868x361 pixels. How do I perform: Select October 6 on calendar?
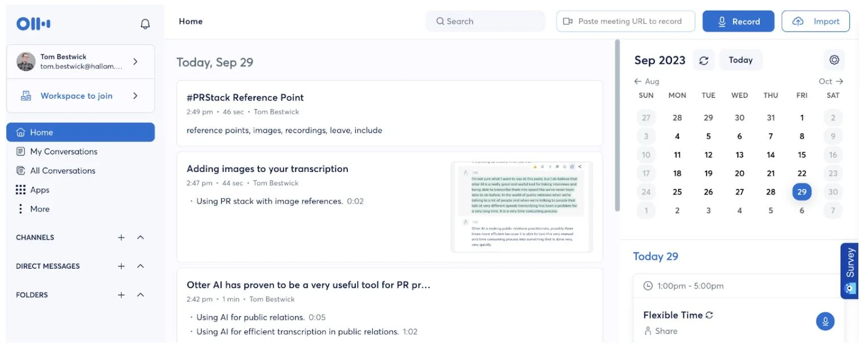(802, 210)
